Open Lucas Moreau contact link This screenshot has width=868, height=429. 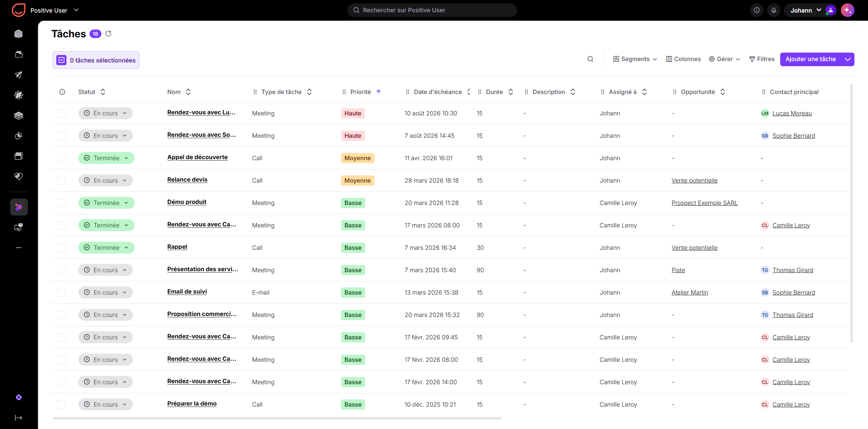pyautogui.click(x=792, y=113)
